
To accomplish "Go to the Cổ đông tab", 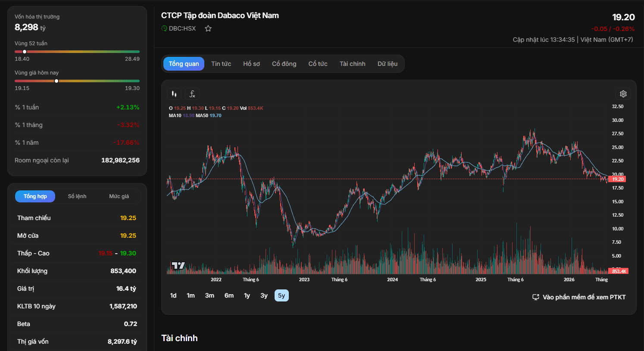I will (284, 64).
